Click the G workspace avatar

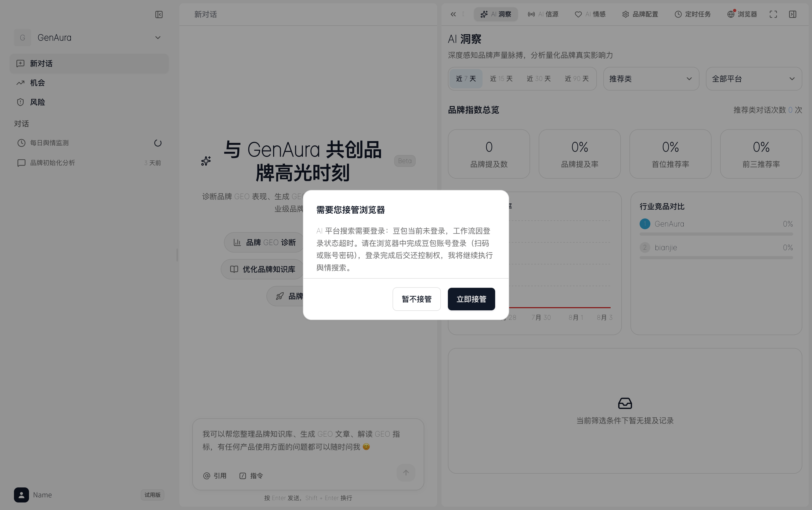tap(22, 37)
